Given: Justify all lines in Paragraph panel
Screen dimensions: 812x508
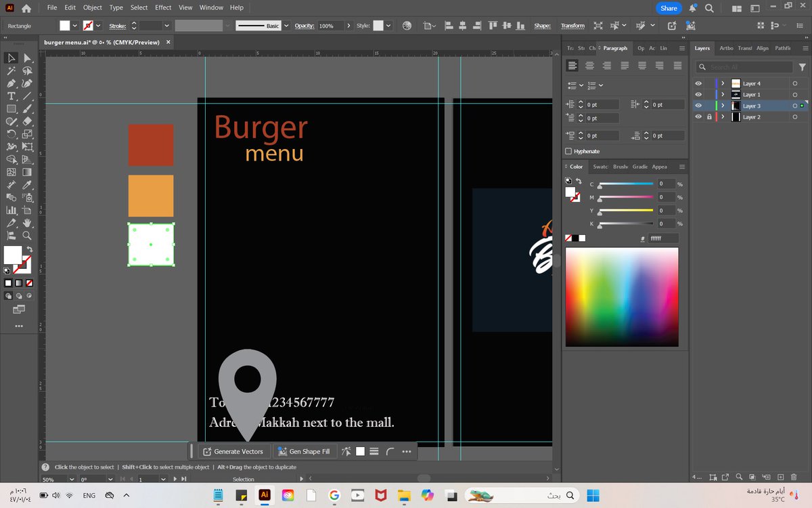Looking at the screenshot, I should (x=677, y=66).
